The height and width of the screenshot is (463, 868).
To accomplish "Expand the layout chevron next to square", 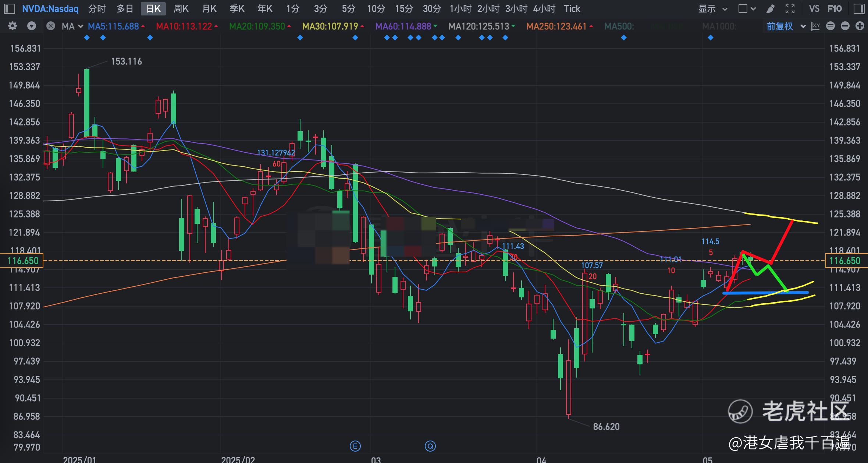I will click(x=753, y=9).
